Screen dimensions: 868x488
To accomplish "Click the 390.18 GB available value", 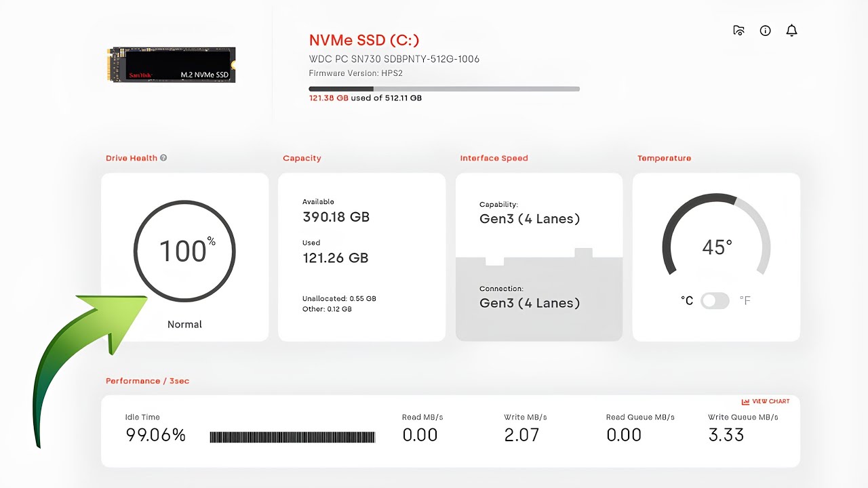I will [336, 217].
